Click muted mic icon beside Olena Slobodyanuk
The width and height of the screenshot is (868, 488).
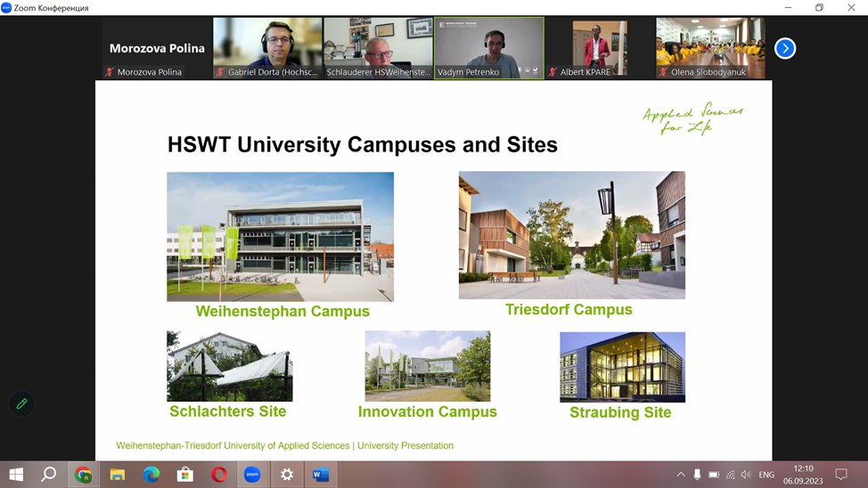point(663,72)
